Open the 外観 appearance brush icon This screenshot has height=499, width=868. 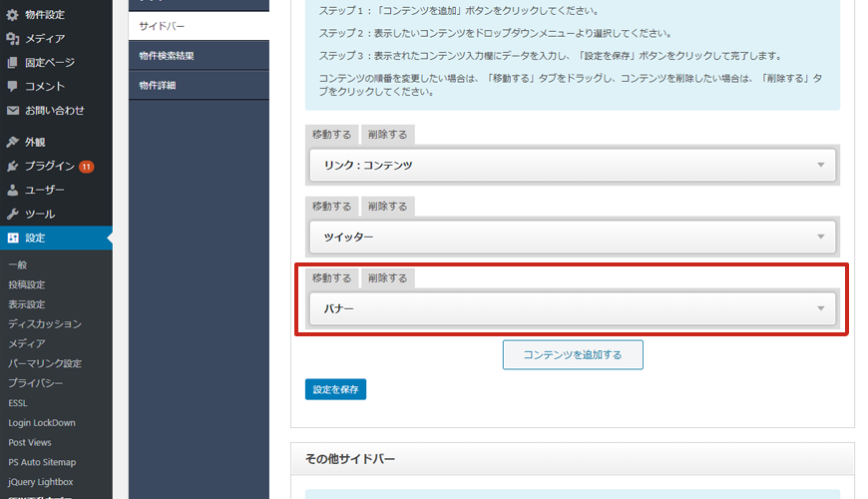[x=12, y=142]
